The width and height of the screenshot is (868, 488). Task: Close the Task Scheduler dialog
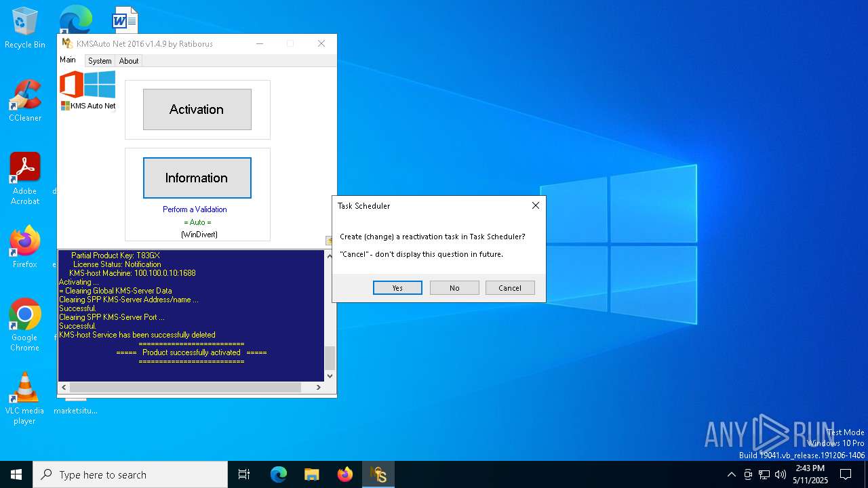pyautogui.click(x=535, y=205)
